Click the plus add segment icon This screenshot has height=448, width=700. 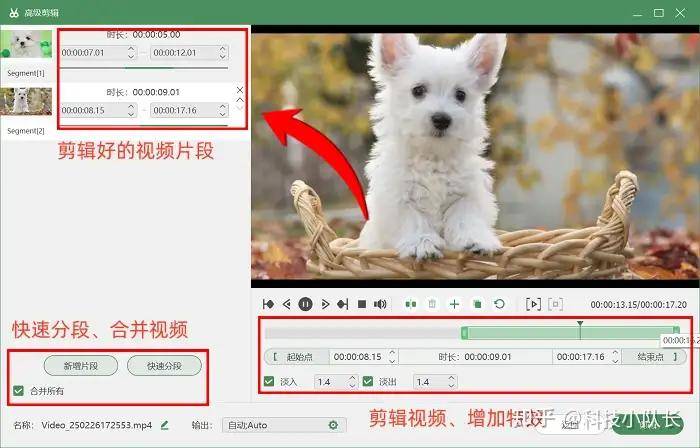pyautogui.click(x=454, y=304)
